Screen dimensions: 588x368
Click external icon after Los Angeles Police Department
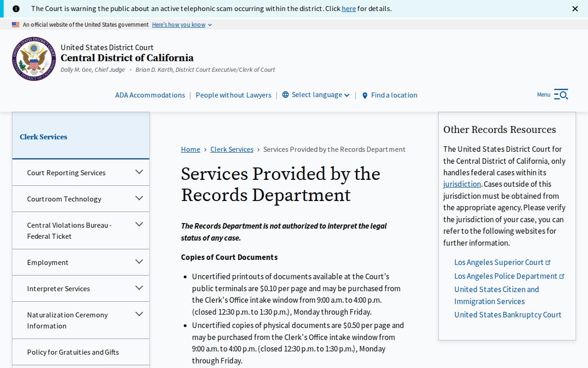[562, 276]
